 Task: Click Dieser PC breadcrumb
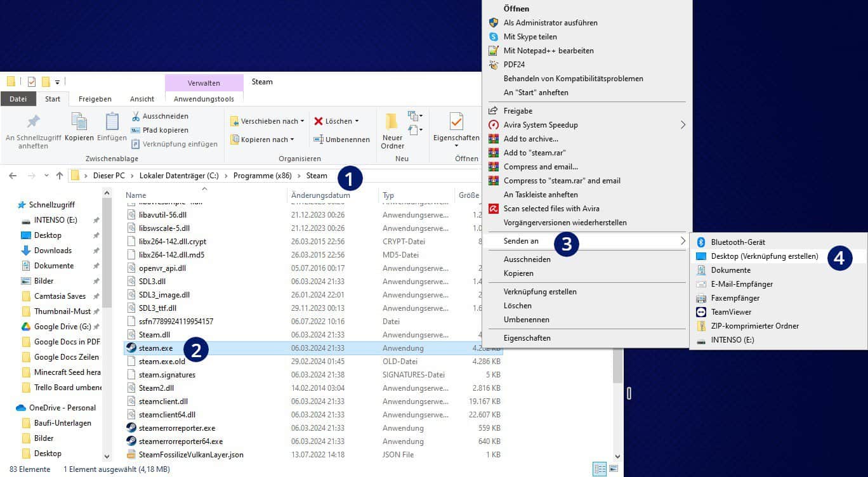tap(109, 176)
